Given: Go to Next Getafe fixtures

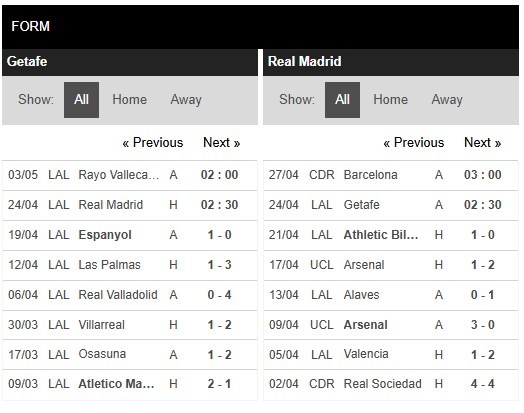Looking at the screenshot, I should click(222, 143).
